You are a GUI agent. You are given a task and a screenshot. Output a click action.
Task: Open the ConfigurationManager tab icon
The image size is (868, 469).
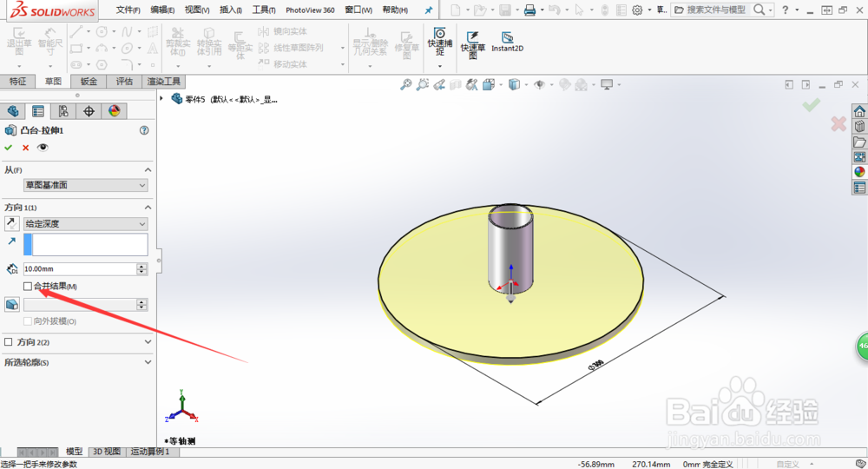(63, 111)
